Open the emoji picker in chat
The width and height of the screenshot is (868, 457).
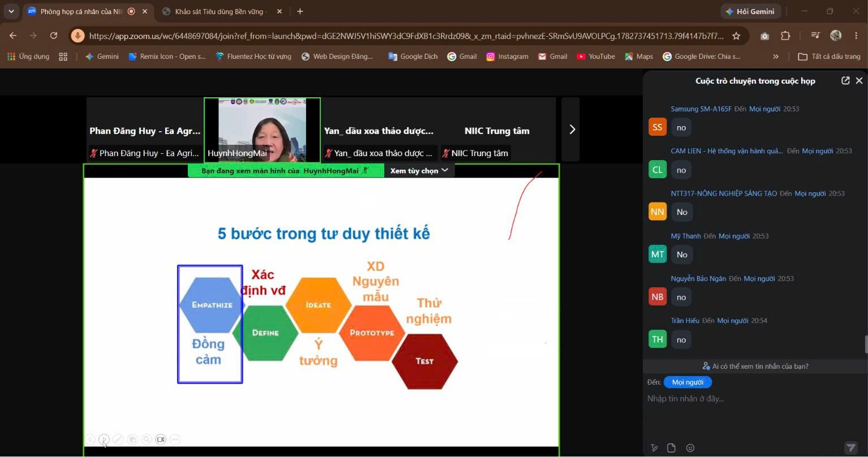(x=690, y=448)
